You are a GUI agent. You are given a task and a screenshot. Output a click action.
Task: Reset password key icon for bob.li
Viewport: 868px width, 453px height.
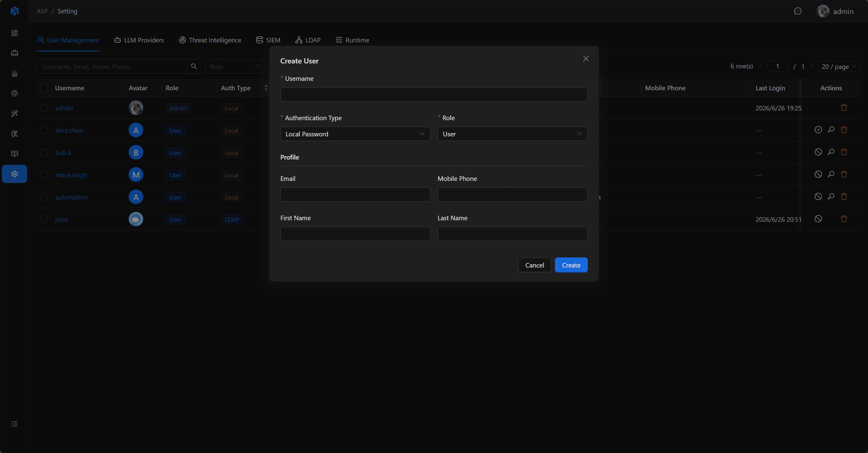pos(831,152)
